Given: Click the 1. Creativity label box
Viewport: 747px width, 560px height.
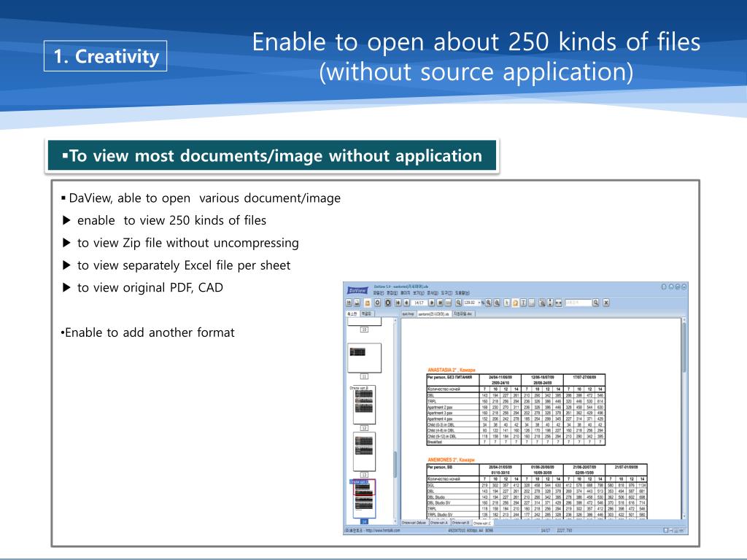Looking at the screenshot, I should pyautogui.click(x=105, y=56).
